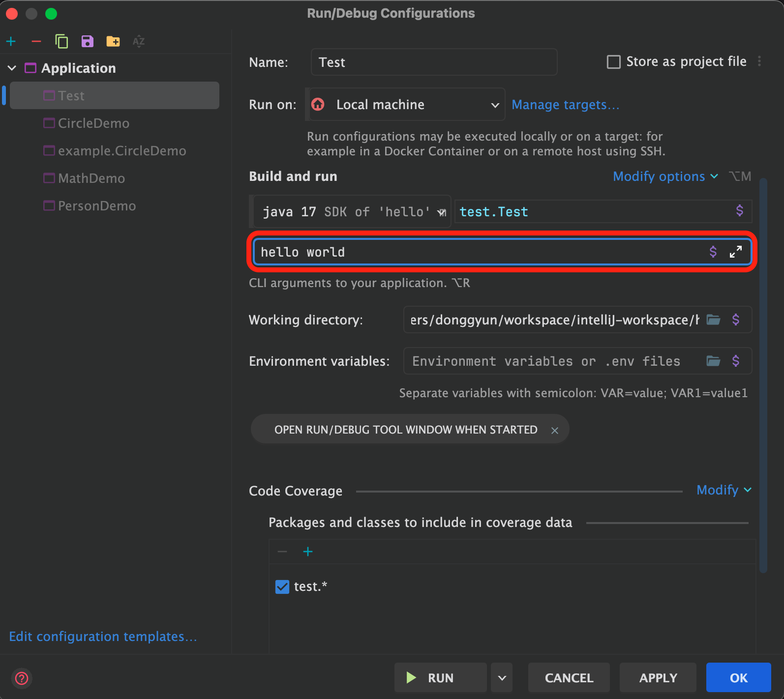Open the Modify options dropdown

click(665, 176)
